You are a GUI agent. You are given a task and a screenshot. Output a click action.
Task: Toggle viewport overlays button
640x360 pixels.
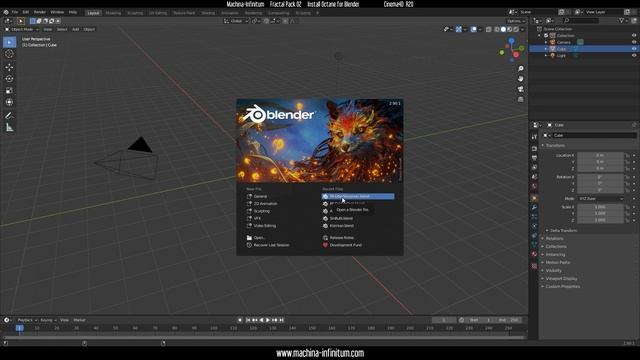(473, 29)
